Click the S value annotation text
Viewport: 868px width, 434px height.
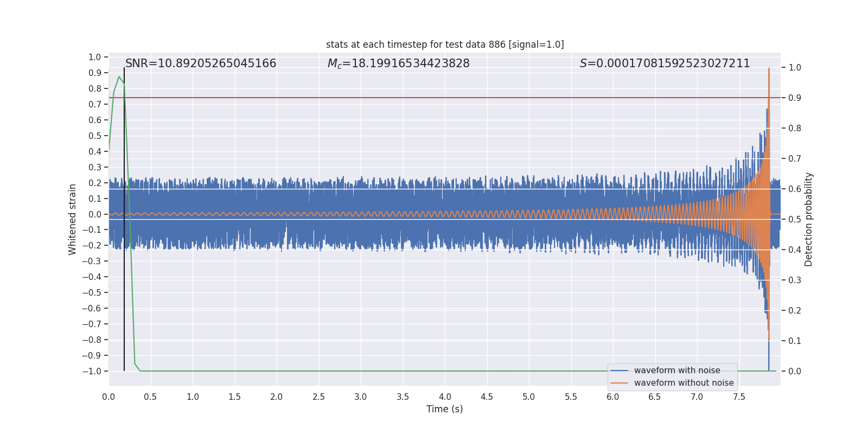[x=665, y=63]
